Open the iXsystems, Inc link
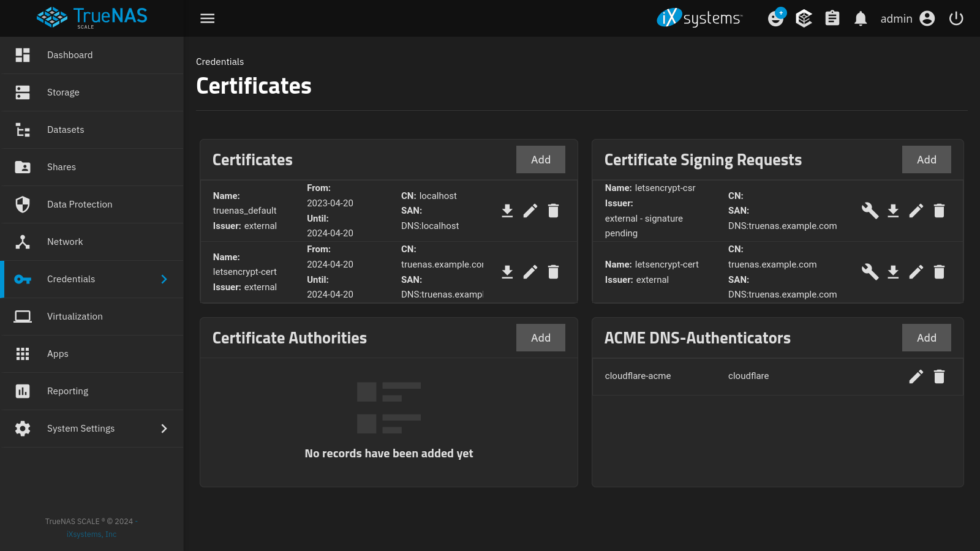Viewport: 980px width, 551px height. pyautogui.click(x=91, y=534)
